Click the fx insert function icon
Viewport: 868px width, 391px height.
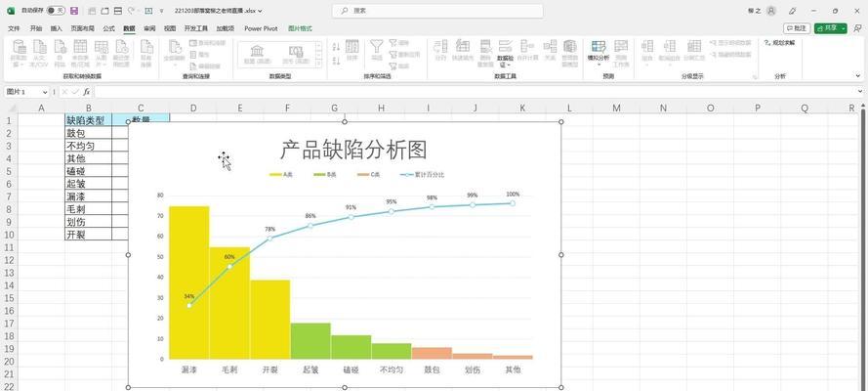pyautogui.click(x=86, y=92)
